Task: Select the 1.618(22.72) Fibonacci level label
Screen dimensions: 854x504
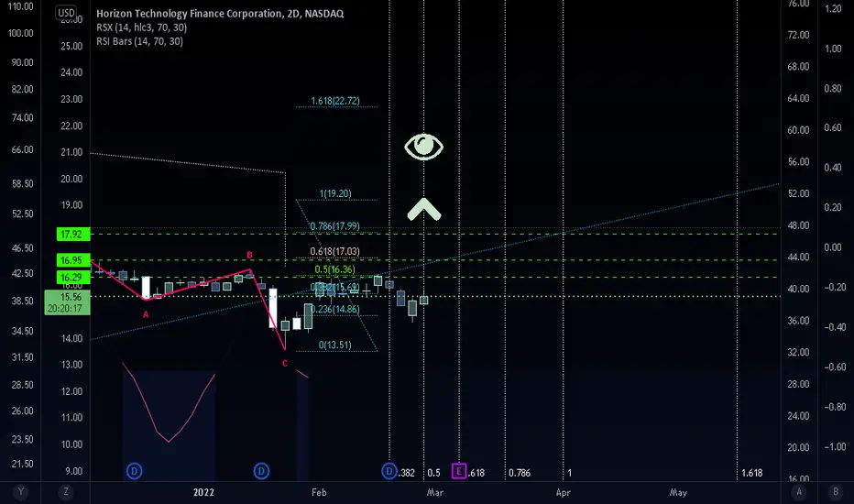Action: 335,101
